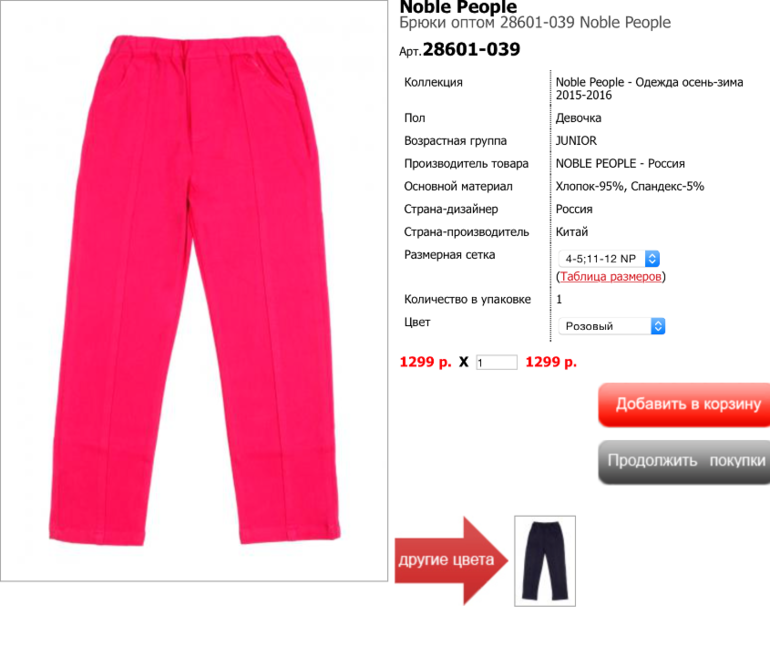
Task: Click the Продолжить покупки button
Action: coord(684,462)
